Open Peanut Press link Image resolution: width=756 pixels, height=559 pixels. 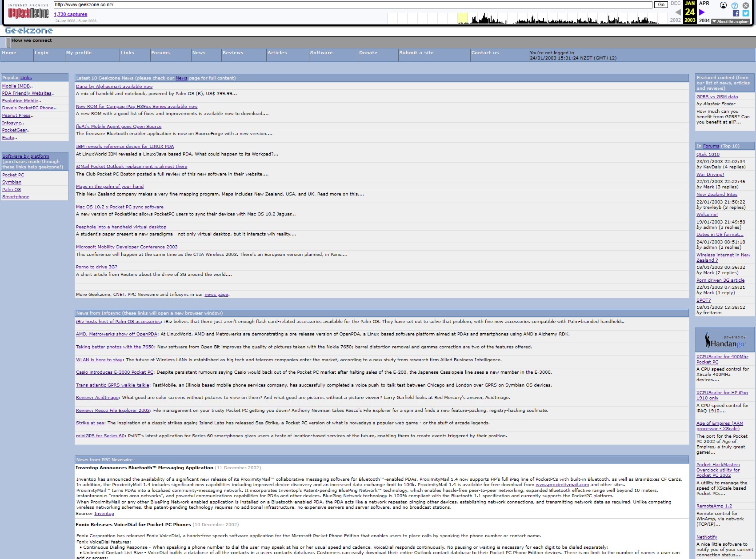(x=16, y=116)
